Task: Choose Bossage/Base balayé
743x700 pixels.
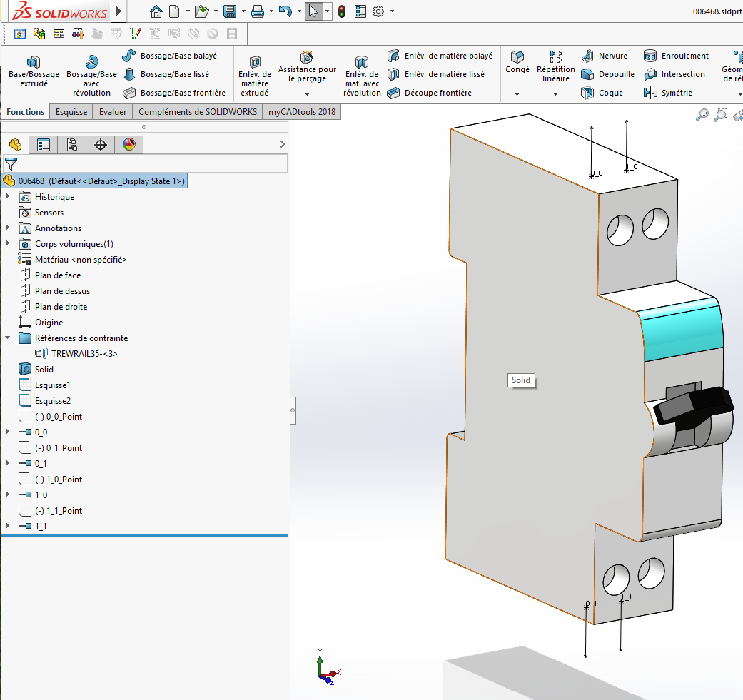Action: pyautogui.click(x=170, y=56)
